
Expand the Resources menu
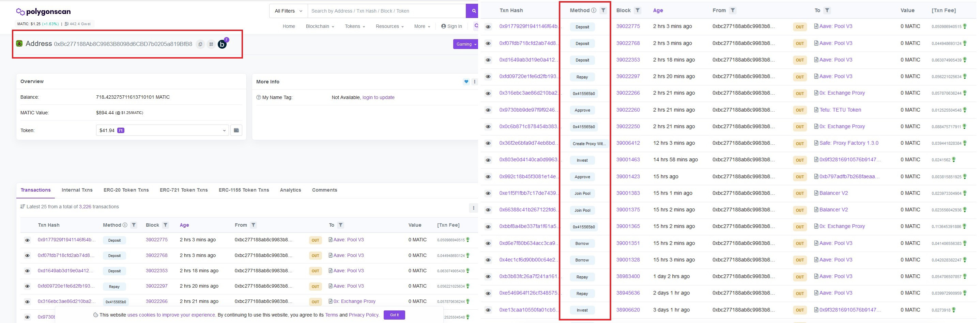(x=389, y=26)
